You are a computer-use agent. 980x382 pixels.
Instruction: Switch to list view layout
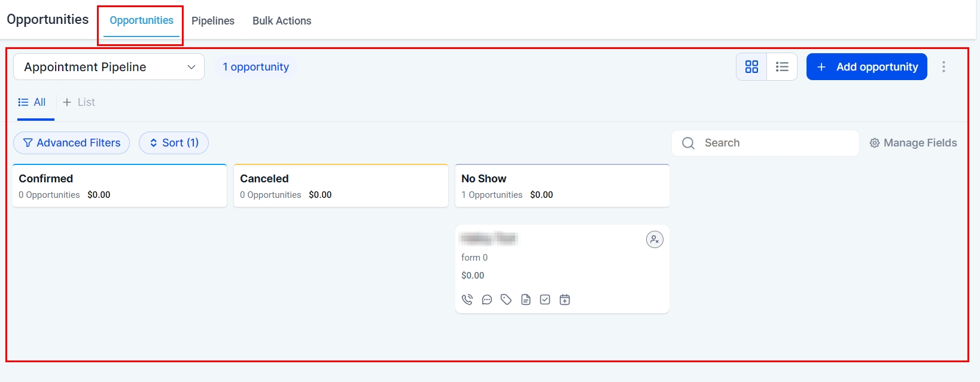(x=782, y=67)
